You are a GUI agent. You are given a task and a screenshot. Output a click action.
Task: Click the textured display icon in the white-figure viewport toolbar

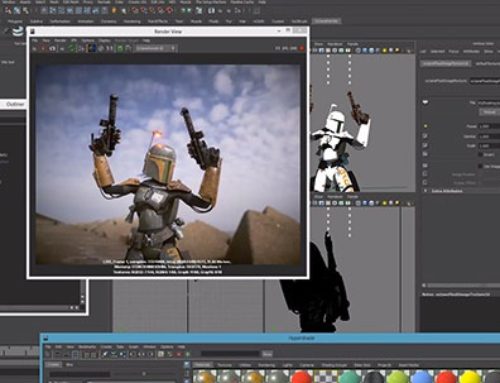tap(378, 51)
